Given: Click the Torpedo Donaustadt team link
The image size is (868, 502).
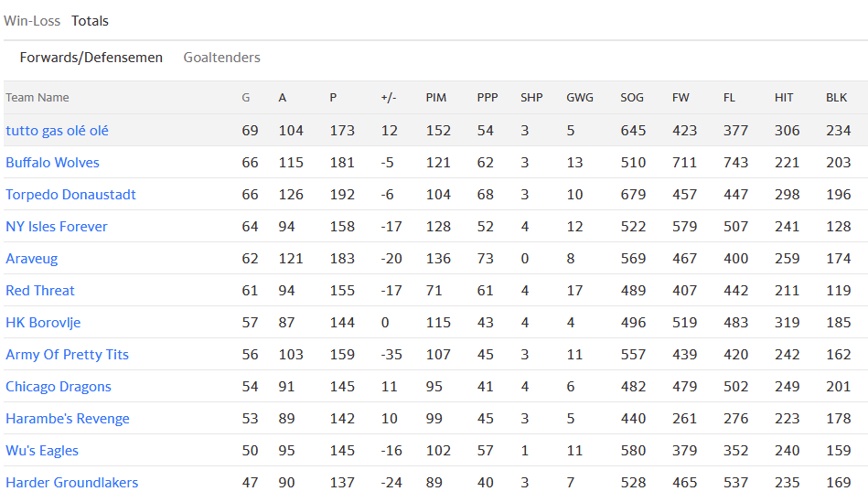Looking at the screenshot, I should 70,195.
